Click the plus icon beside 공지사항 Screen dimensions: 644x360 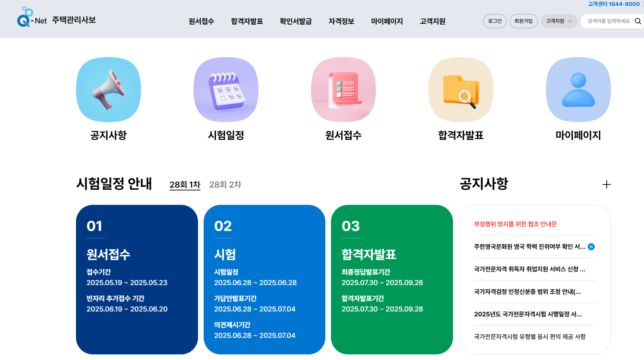pyautogui.click(x=606, y=184)
